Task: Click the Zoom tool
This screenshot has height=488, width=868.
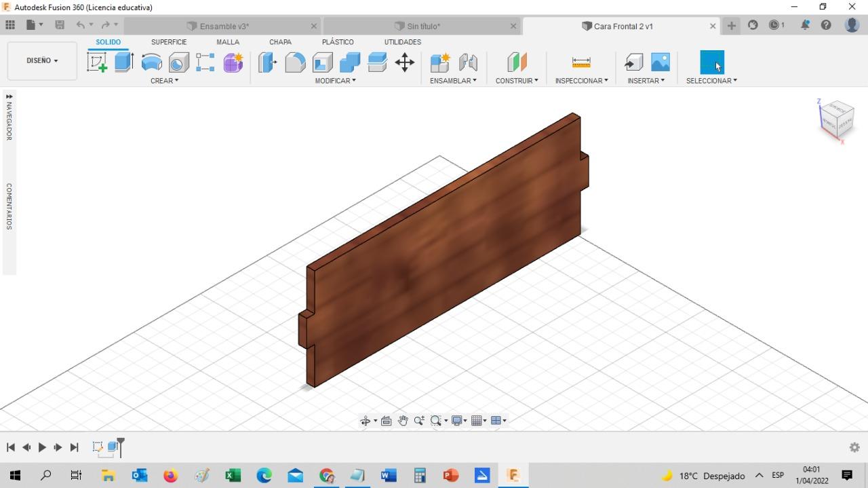Action: (419, 421)
